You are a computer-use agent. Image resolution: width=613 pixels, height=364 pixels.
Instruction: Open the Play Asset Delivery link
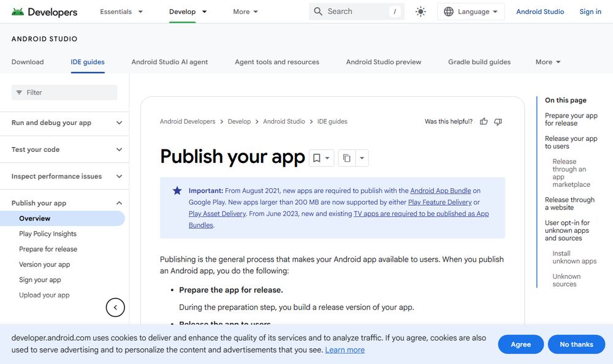tap(217, 214)
